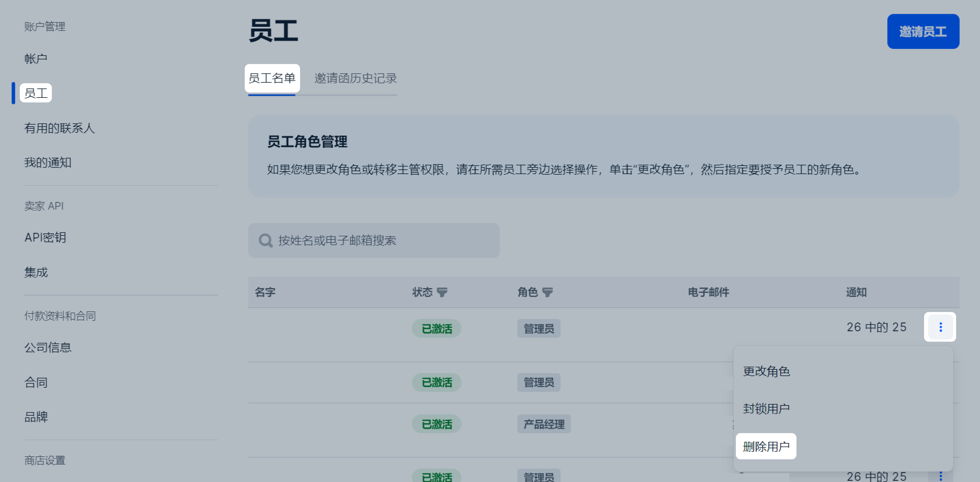The width and height of the screenshot is (980, 482).
Task: Select the 员工名单 tab
Action: click(x=272, y=78)
